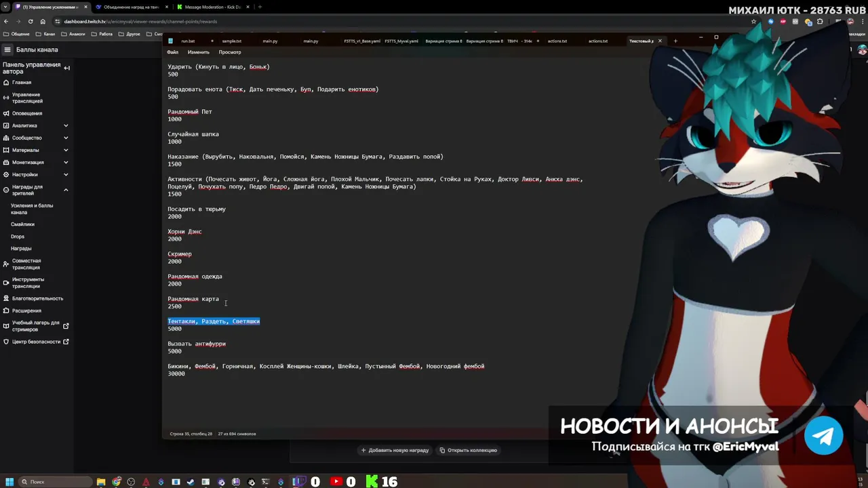Image resolution: width=868 pixels, height=488 pixels.
Task: Expand the Аналитика section chevron
Action: [66, 125]
